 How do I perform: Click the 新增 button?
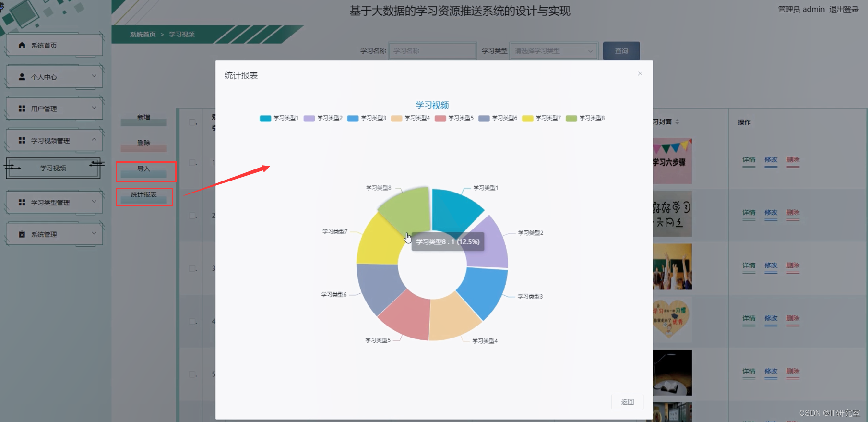click(x=143, y=119)
